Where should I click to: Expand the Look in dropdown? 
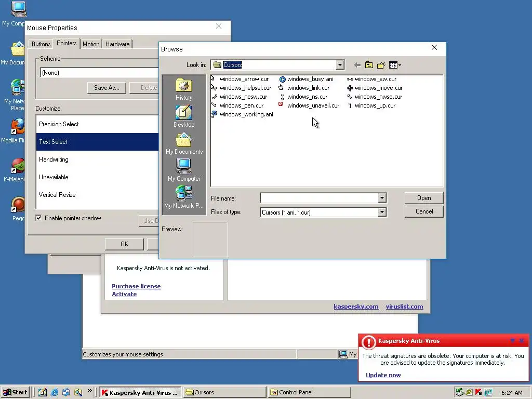[340, 65]
